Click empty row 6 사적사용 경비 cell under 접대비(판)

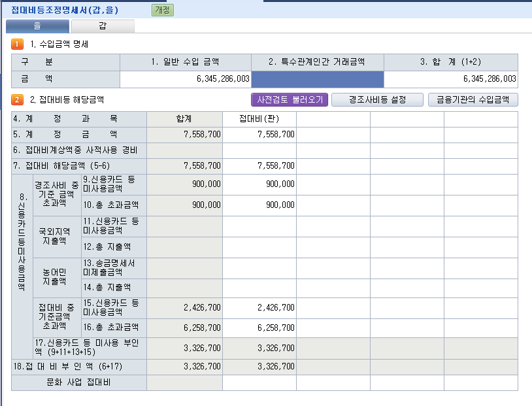pos(259,150)
